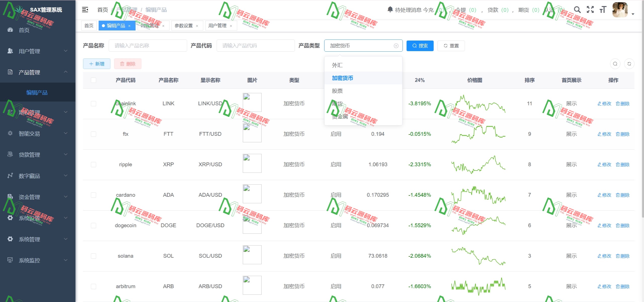Click the chainlink product image thumbnail
Screen dimensions: 644x302
[x=252, y=102]
